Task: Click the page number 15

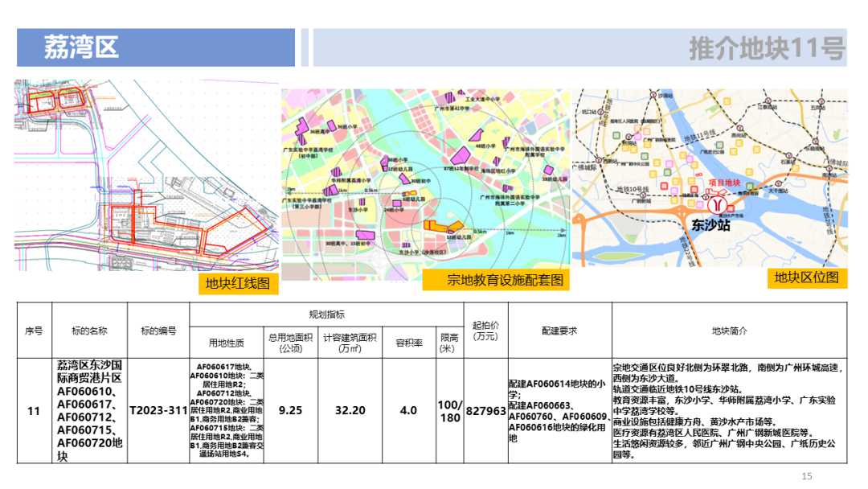Action: pos(808,476)
